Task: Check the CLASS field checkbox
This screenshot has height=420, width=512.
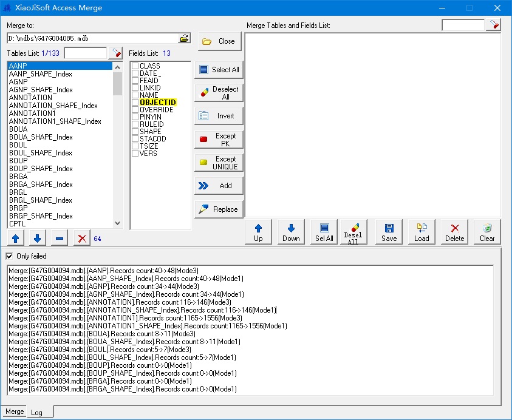Action: [x=135, y=66]
